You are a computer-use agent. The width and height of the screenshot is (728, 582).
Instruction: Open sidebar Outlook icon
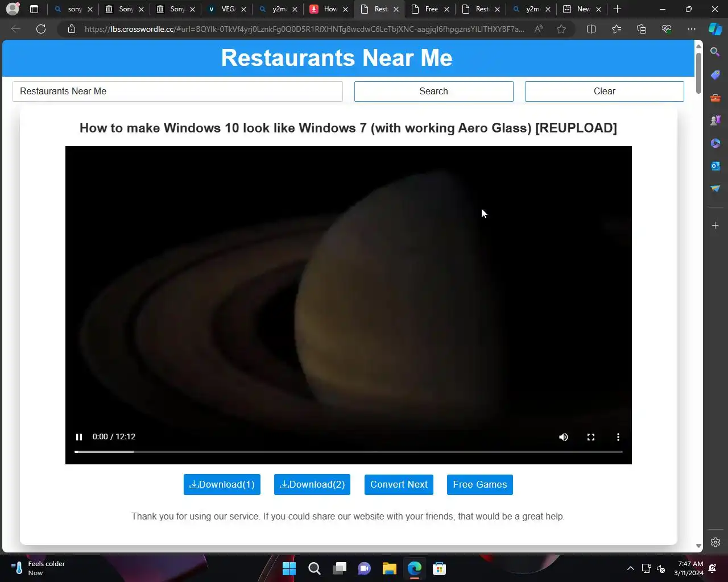point(715,166)
